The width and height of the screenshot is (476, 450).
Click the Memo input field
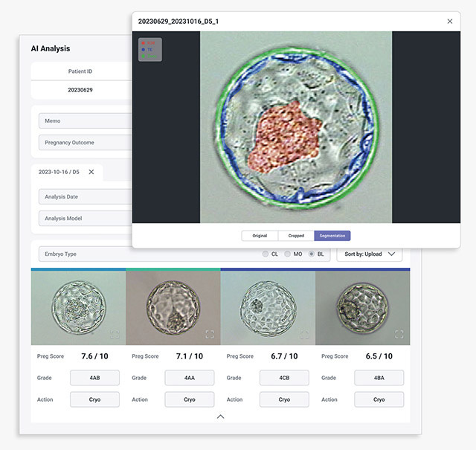84,120
